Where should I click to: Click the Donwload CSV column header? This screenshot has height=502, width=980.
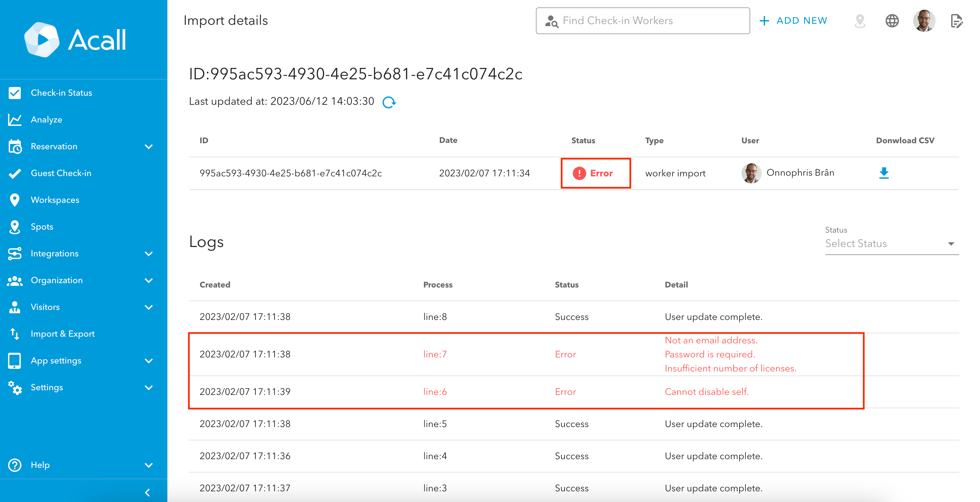[x=905, y=141]
